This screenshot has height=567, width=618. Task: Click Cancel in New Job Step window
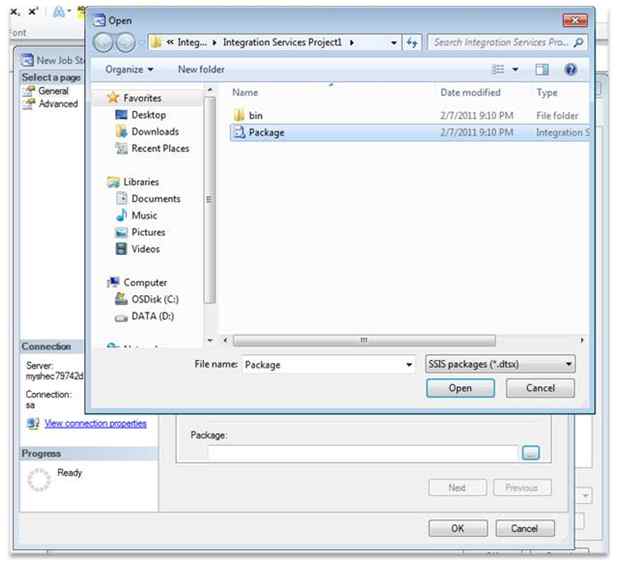(525, 528)
